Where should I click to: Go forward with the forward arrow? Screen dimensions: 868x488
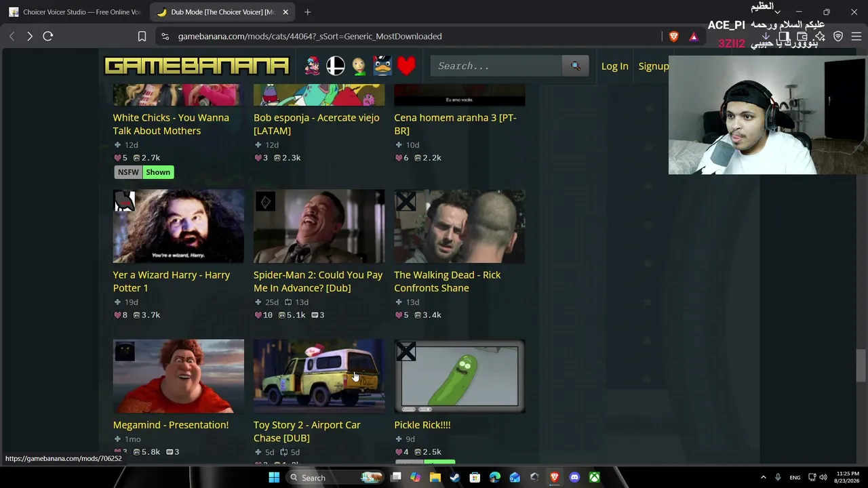click(x=29, y=36)
